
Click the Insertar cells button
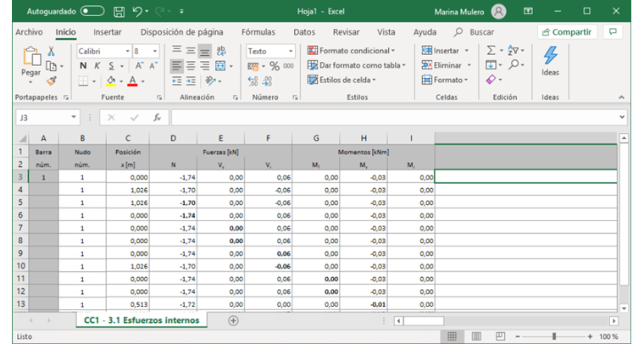445,51
